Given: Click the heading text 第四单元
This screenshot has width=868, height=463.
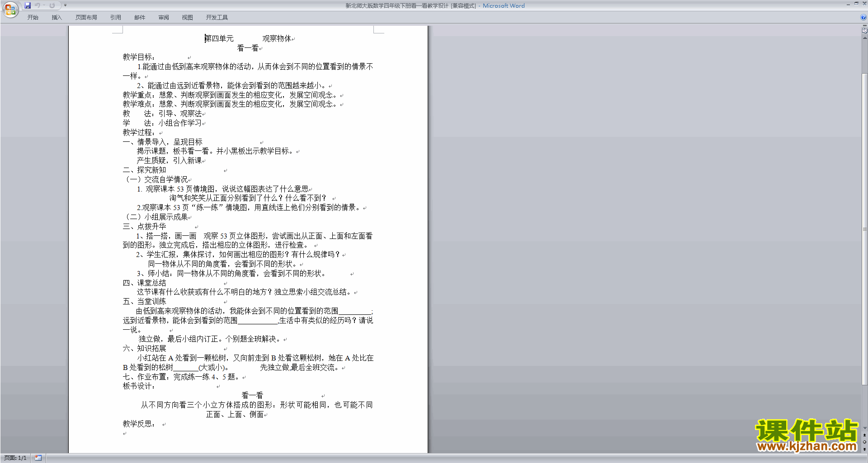Looking at the screenshot, I should (219, 39).
